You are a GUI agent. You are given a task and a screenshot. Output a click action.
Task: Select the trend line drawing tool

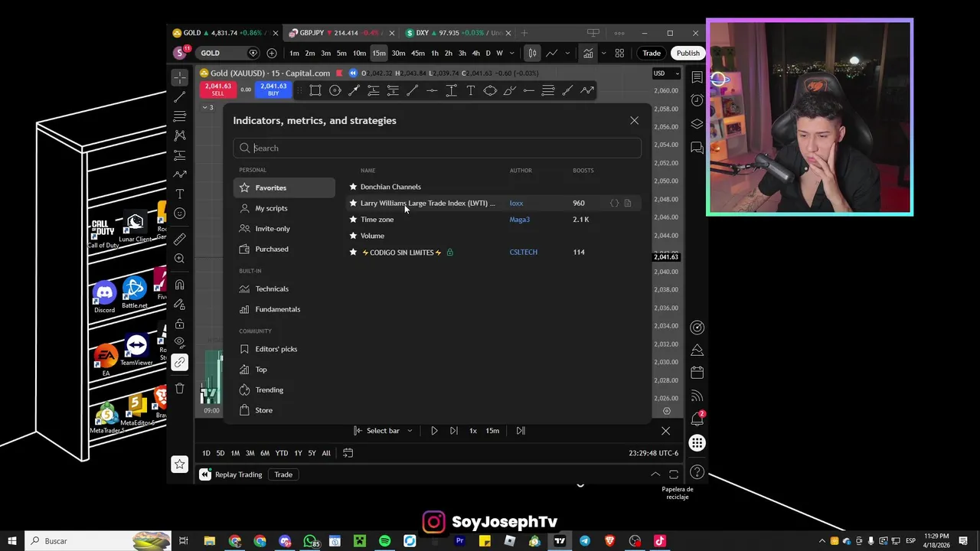179,97
